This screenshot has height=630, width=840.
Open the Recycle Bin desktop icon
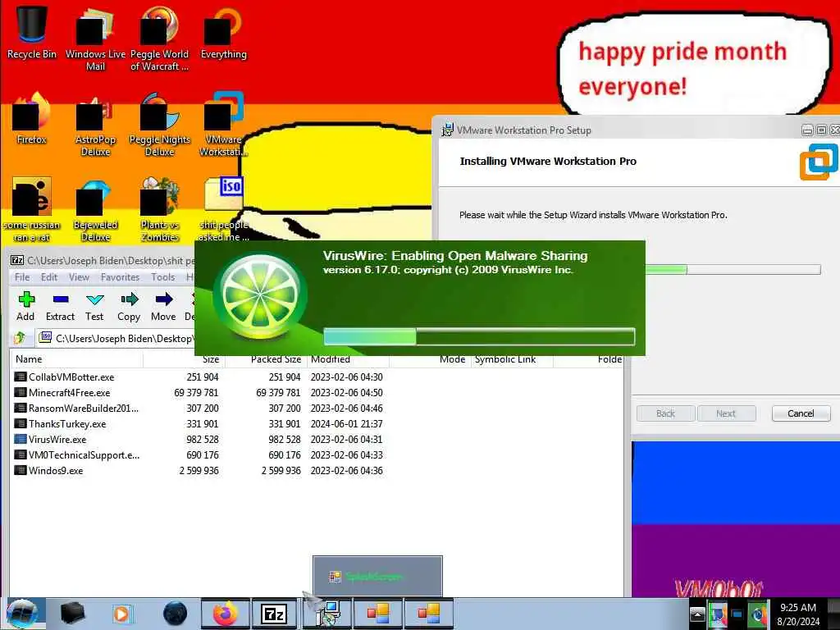pyautogui.click(x=32, y=32)
